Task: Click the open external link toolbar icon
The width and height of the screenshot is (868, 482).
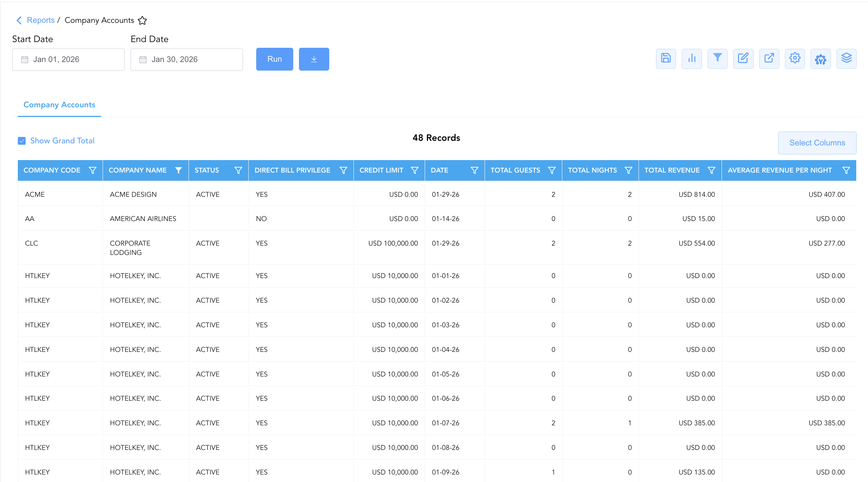Action: 769,59
